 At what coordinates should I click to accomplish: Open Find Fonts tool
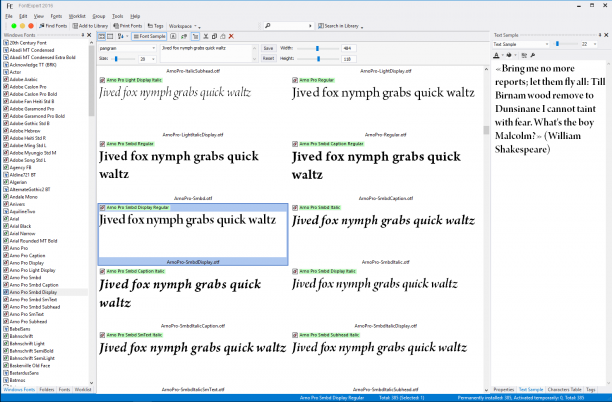53,26
